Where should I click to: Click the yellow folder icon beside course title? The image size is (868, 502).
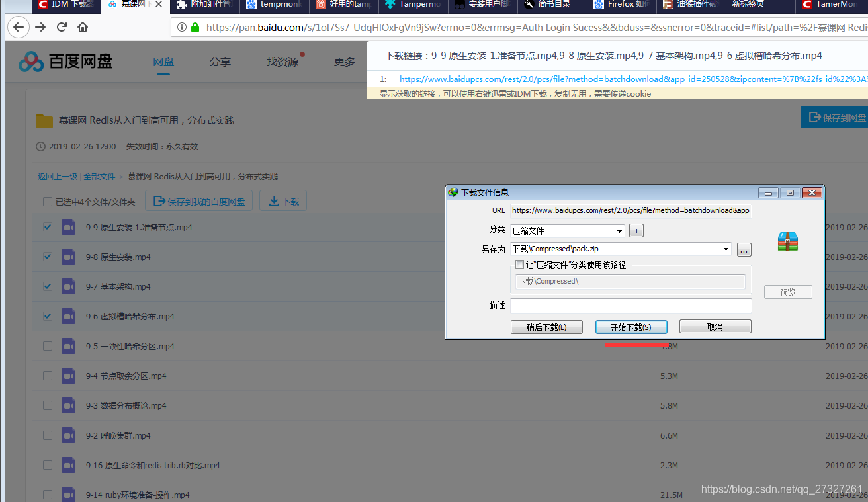(x=44, y=121)
